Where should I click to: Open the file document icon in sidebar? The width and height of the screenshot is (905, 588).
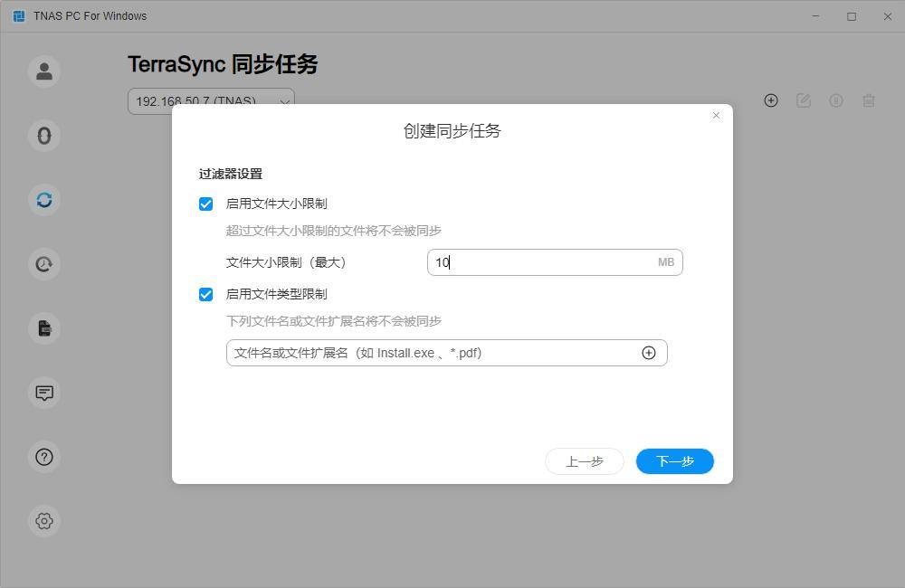[44, 328]
